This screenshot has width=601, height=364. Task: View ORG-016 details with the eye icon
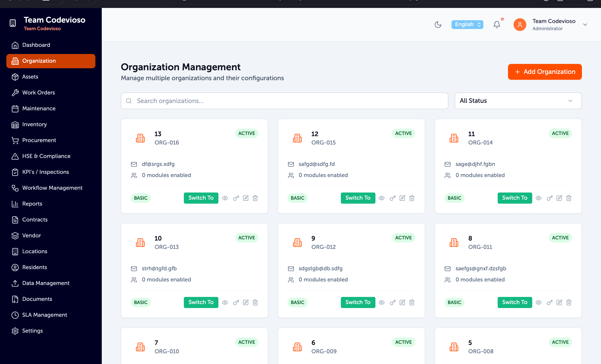(x=225, y=198)
